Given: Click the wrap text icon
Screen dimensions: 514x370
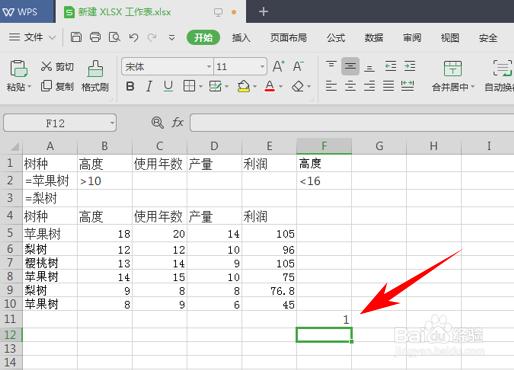Looking at the screenshot, I should pyautogui.click(x=502, y=68).
